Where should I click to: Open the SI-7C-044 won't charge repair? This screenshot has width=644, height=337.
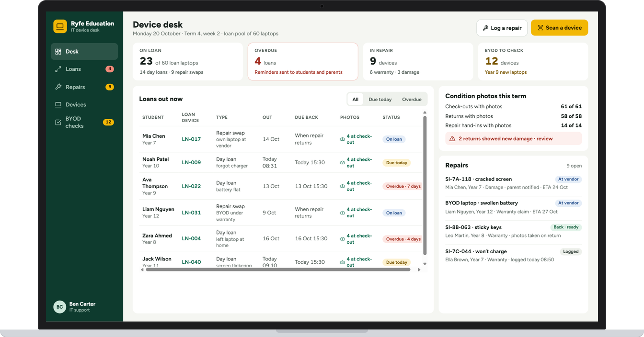pos(514,256)
